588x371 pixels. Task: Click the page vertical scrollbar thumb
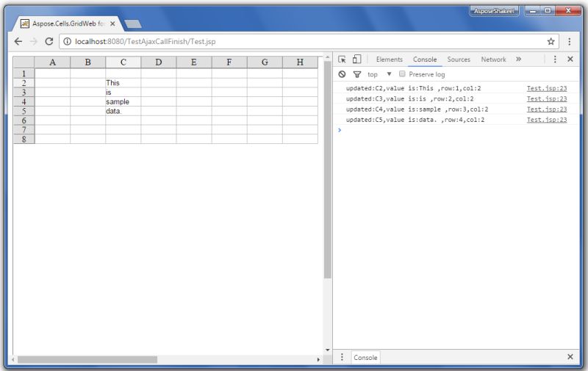pyautogui.click(x=327, y=170)
